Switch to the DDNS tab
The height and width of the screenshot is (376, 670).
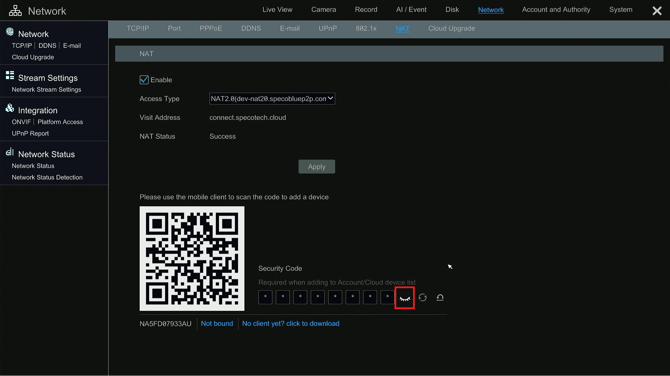click(x=251, y=29)
